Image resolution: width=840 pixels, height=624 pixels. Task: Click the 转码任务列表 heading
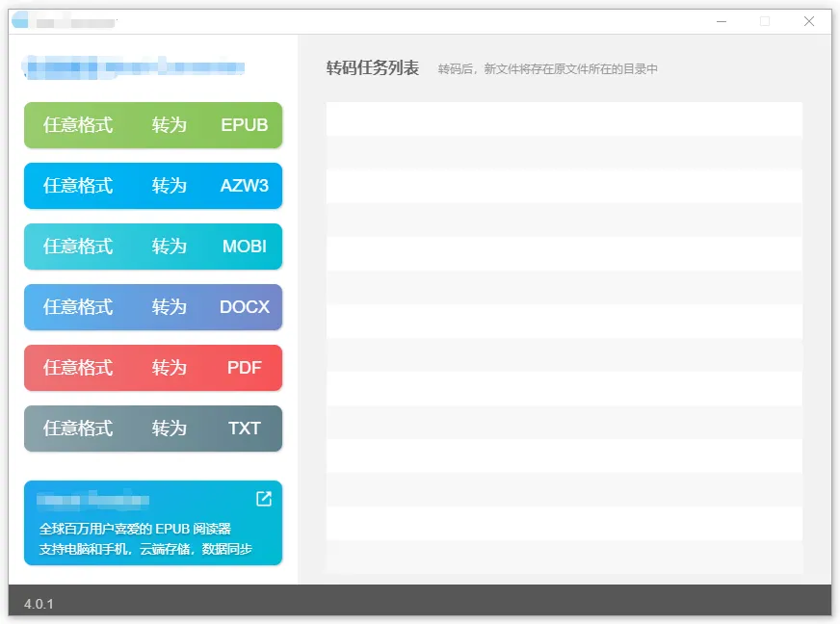pyautogui.click(x=373, y=68)
